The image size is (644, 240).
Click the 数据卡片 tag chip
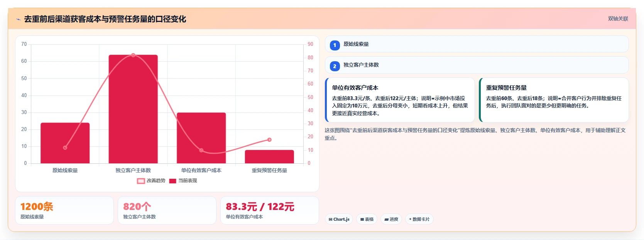click(x=419, y=219)
